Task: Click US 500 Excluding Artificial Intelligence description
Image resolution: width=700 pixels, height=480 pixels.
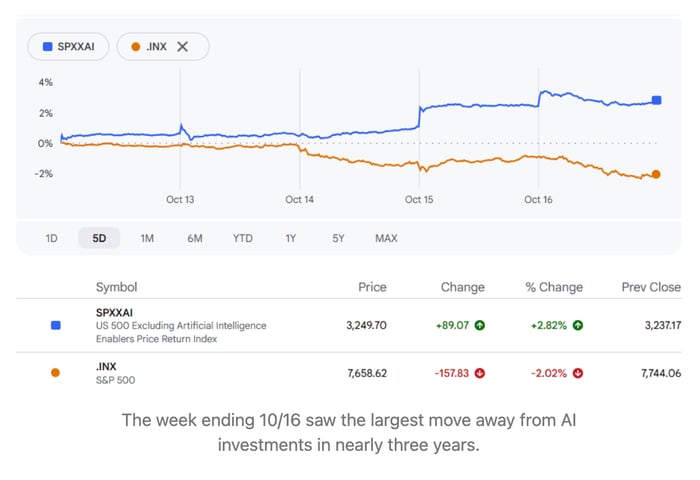Action: [181, 332]
